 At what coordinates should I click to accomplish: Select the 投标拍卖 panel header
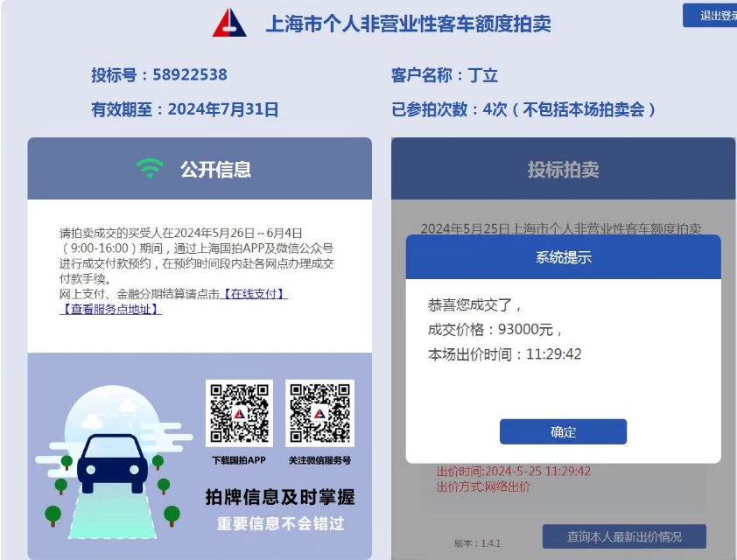[x=563, y=169]
